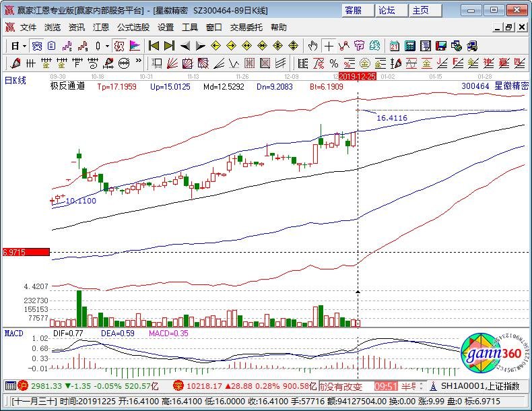
Task: Select the hand pan tool
Action: [x=313, y=46]
